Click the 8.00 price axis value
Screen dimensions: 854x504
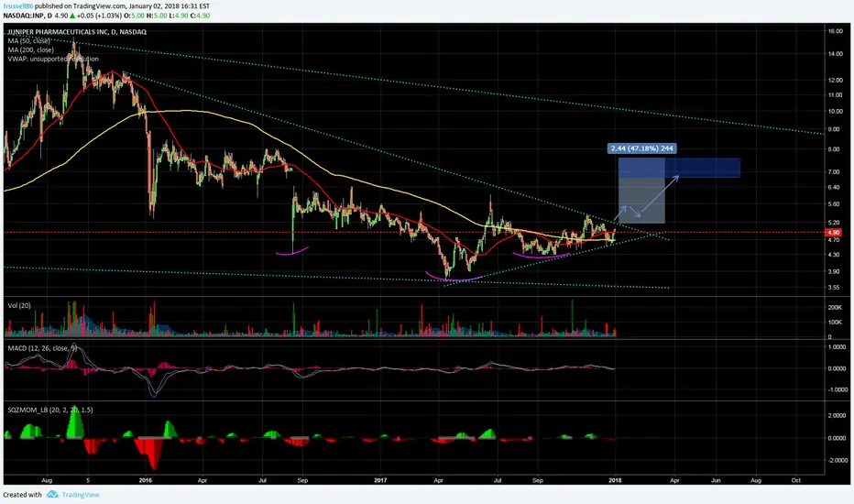point(833,149)
